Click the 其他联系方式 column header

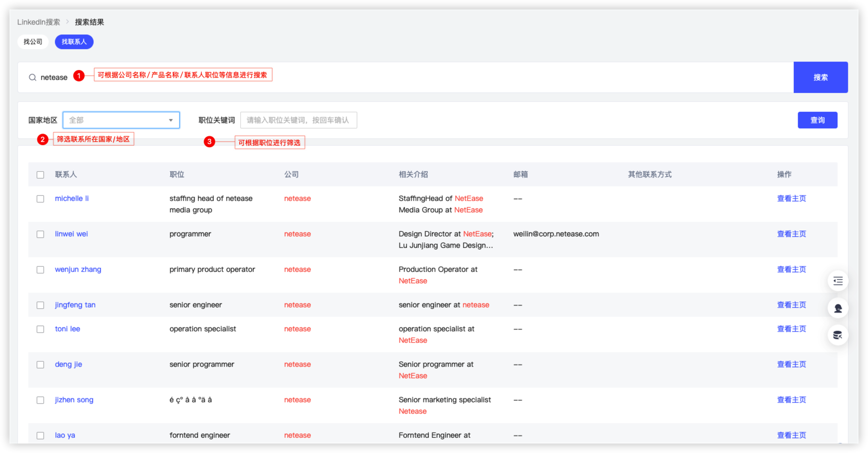650,174
